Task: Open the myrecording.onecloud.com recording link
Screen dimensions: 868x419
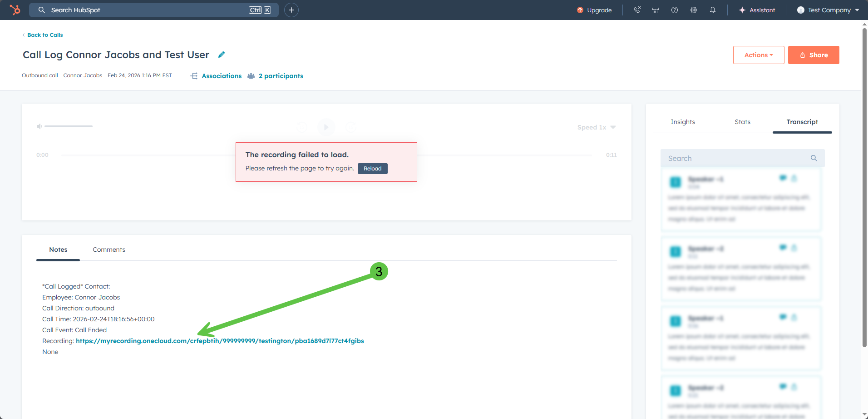Action: pos(220,341)
